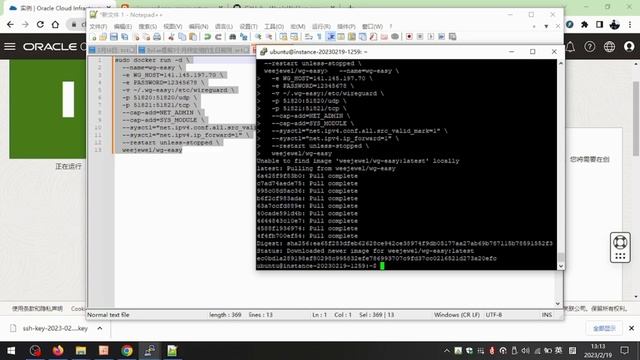Open the Windows notification center icon
The height and width of the screenshot is (360, 640).
(624, 351)
